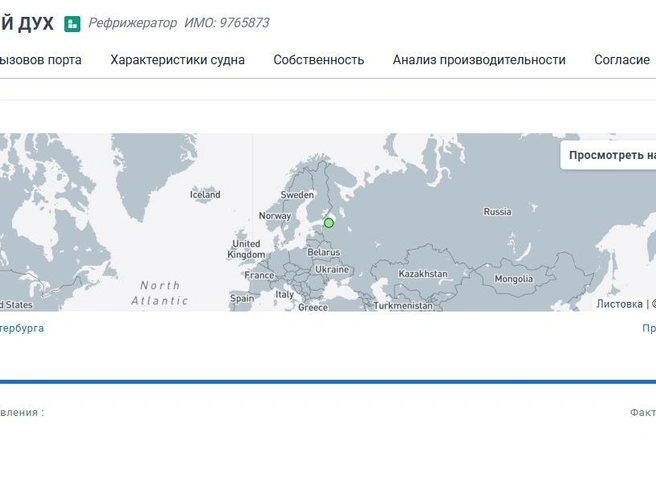Click the IMO: 9765873 text
The height and width of the screenshot is (493, 656).
pyautogui.click(x=227, y=23)
